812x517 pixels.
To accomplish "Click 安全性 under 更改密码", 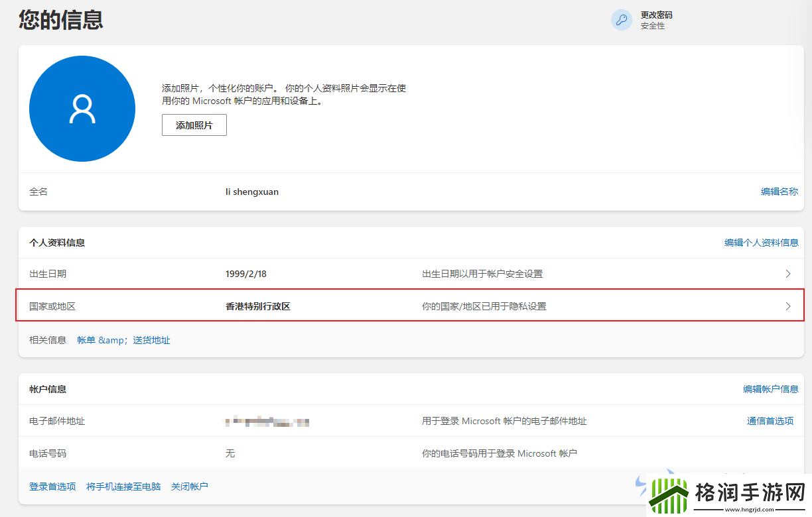I will pos(652,26).
